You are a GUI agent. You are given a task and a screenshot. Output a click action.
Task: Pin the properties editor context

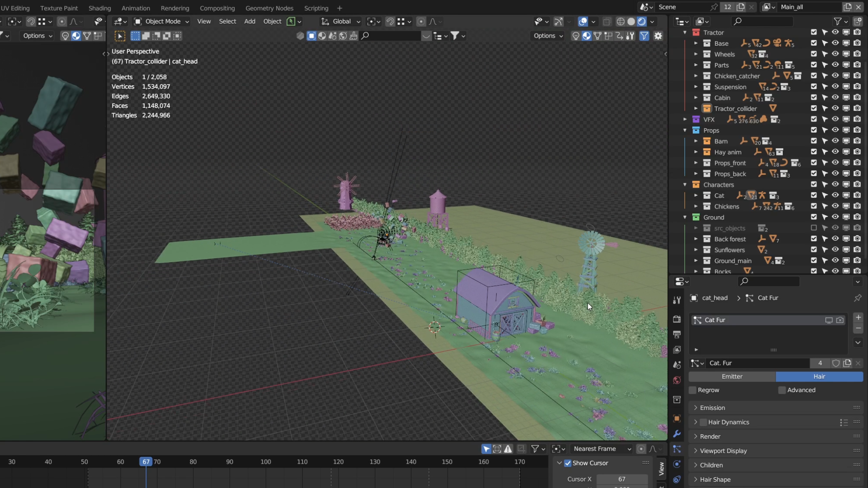tap(857, 298)
